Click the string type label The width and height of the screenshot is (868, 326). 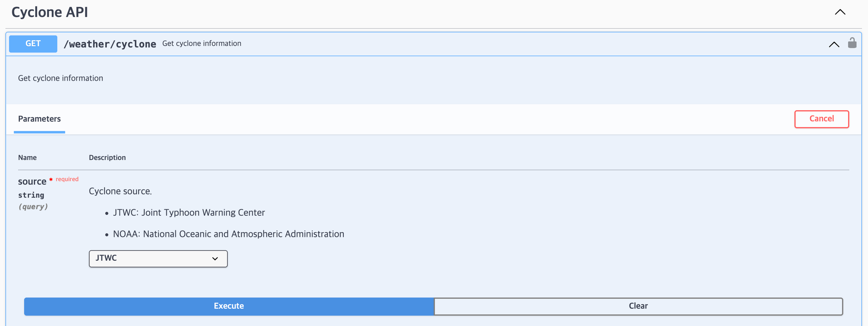click(x=31, y=195)
